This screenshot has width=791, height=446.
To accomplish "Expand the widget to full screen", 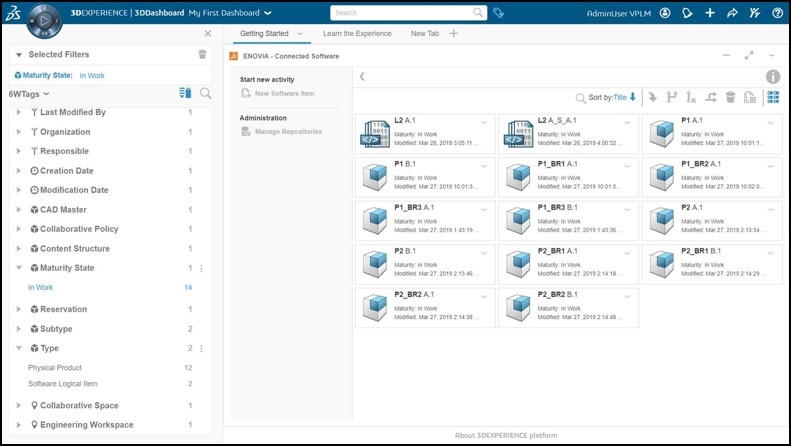I will [x=749, y=55].
